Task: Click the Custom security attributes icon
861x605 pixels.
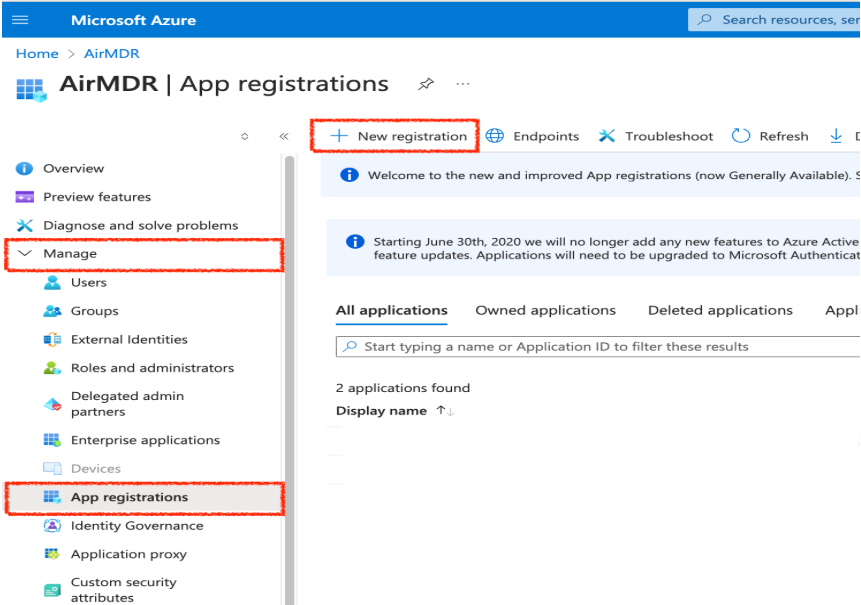Action: [52, 591]
